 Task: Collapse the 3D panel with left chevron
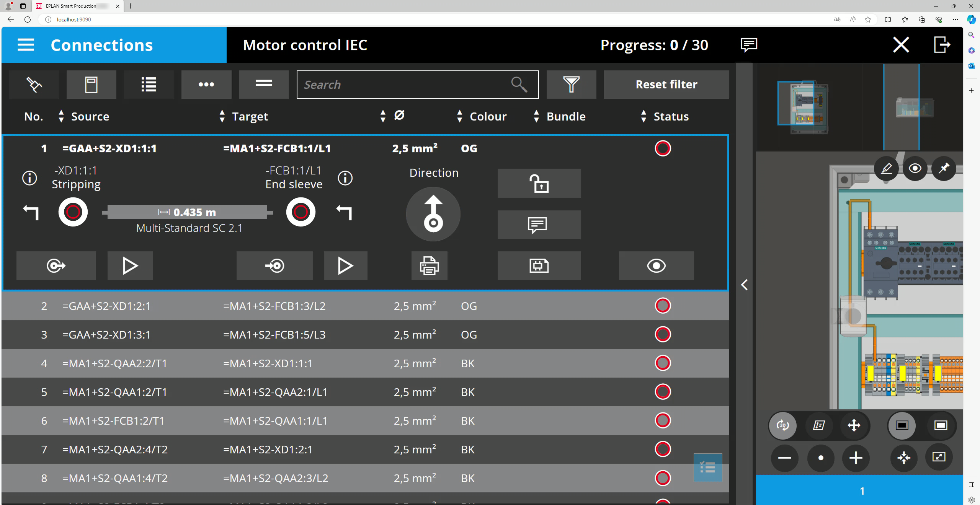pos(744,285)
